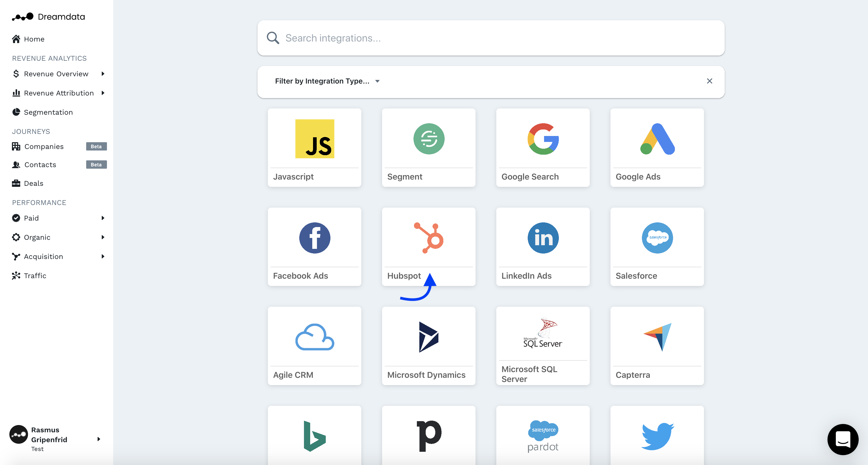868x465 pixels.
Task: Click the Pipedrive P logo card
Action: [x=429, y=436]
